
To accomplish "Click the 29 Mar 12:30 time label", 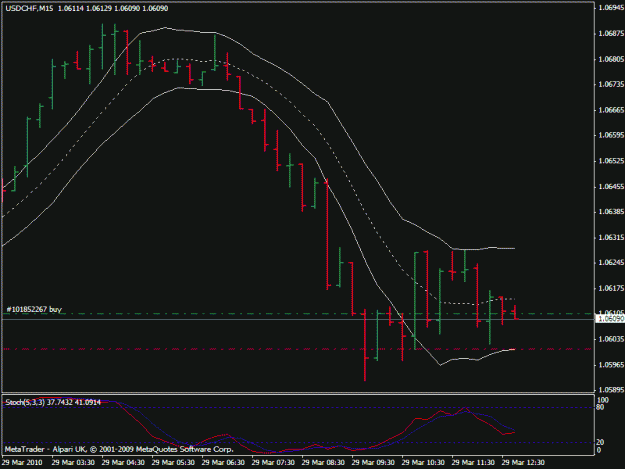I will point(523,463).
